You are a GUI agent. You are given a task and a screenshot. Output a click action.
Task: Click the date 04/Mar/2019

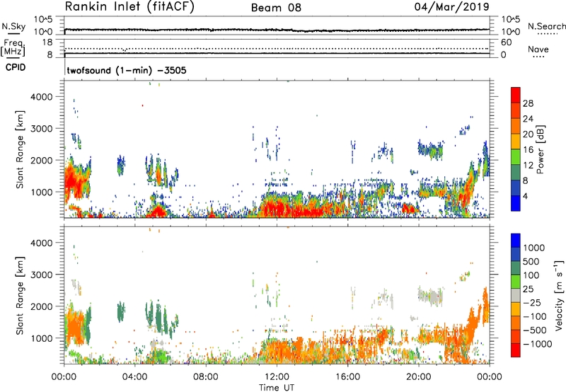coord(452,7)
